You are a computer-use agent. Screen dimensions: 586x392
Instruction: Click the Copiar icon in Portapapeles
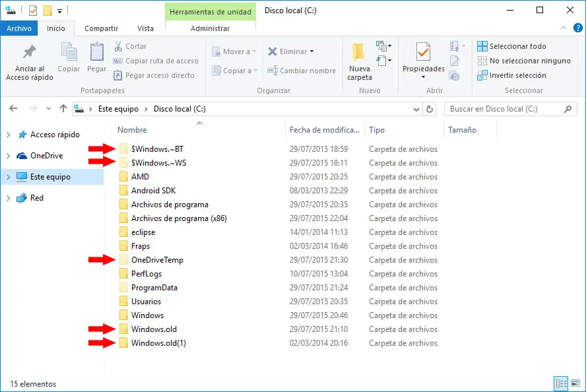click(x=69, y=52)
